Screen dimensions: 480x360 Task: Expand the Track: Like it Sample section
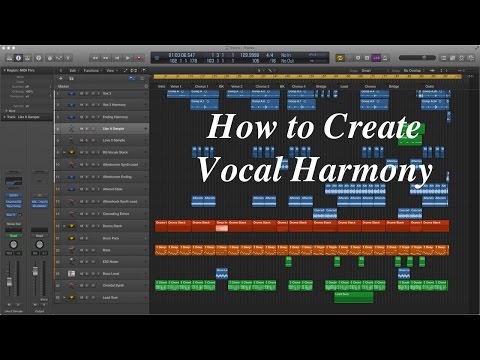click(4, 117)
